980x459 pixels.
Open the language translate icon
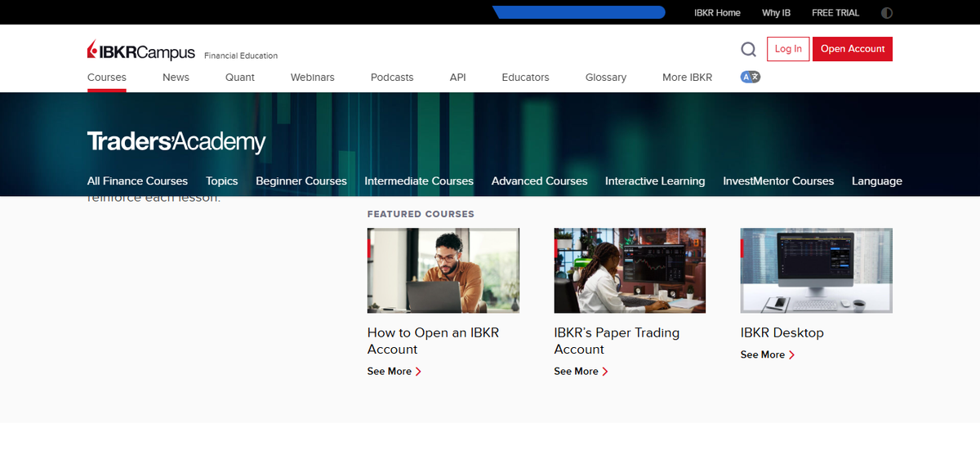click(x=751, y=77)
